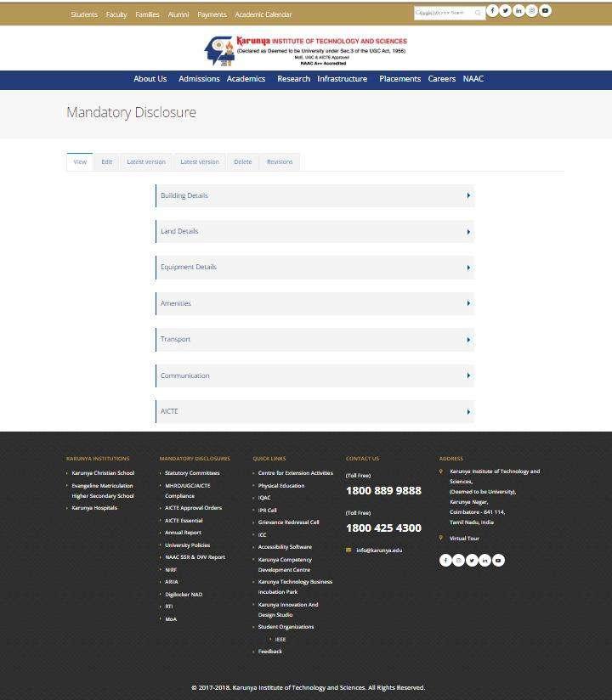Open the Feedback quick link
Screen dimensions: 612x700
coord(269,652)
